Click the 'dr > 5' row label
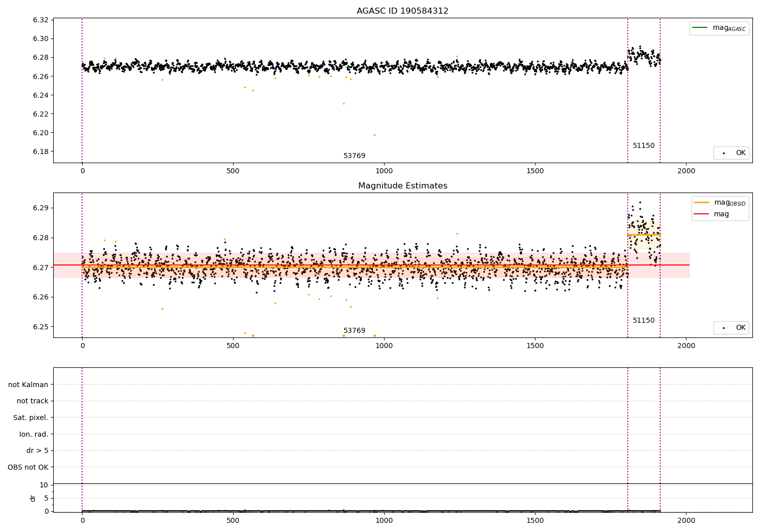Viewport: 760px width, 532px height. click(37, 451)
